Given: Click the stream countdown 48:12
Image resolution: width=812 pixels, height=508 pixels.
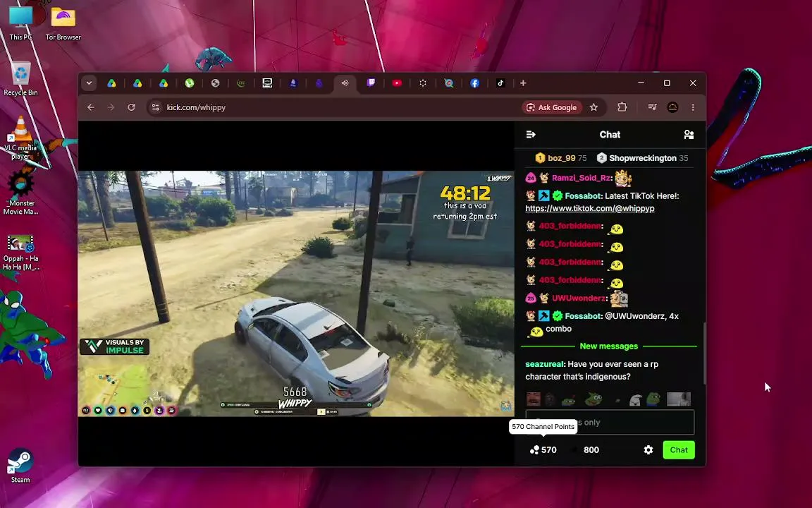Looking at the screenshot, I should 465,193.
